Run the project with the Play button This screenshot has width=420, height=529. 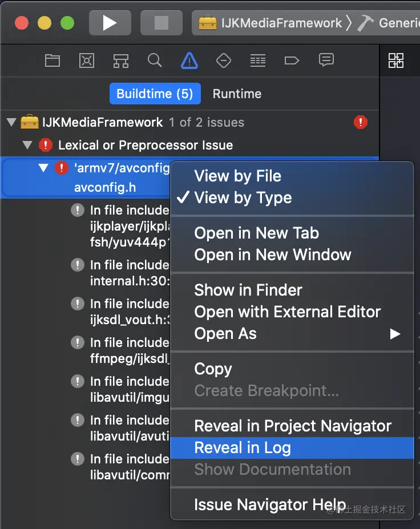(110, 23)
